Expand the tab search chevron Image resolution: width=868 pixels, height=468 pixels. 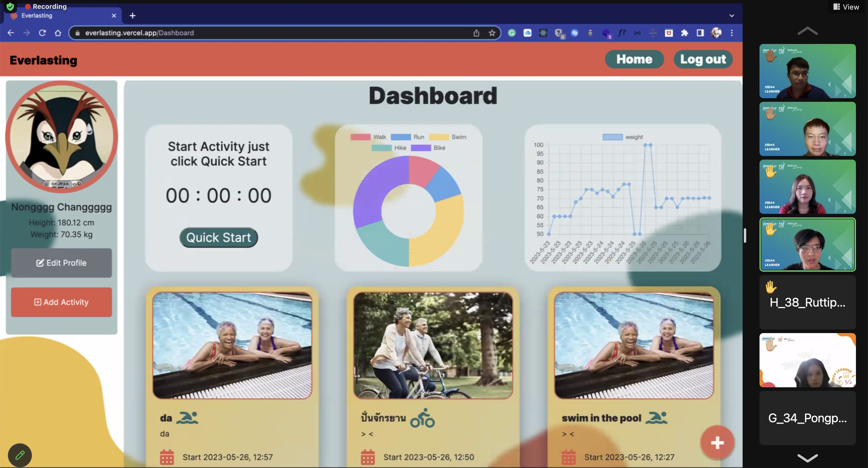click(x=731, y=15)
